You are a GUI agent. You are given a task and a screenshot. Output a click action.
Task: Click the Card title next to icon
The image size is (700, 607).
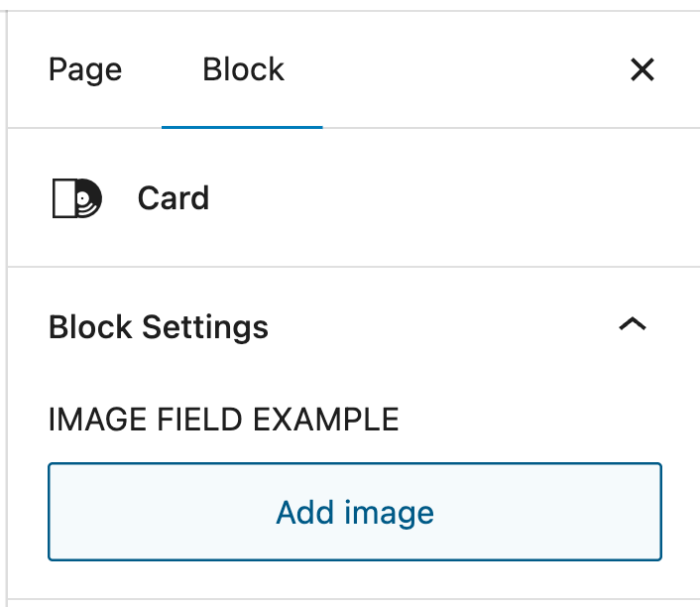tap(174, 198)
